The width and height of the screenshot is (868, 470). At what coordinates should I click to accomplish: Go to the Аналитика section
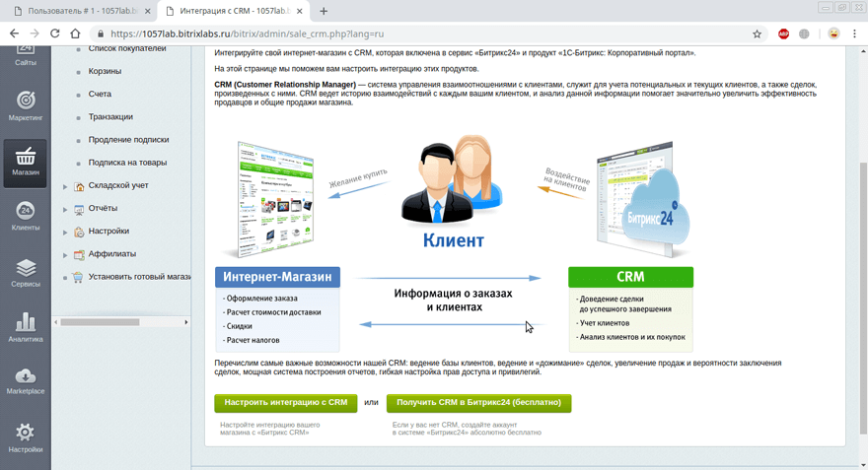tap(26, 327)
